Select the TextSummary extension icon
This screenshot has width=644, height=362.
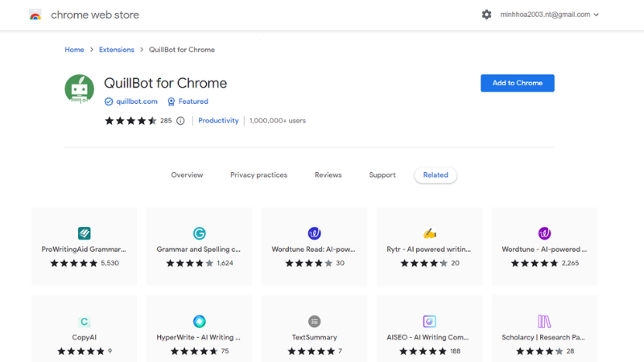pyautogui.click(x=314, y=322)
